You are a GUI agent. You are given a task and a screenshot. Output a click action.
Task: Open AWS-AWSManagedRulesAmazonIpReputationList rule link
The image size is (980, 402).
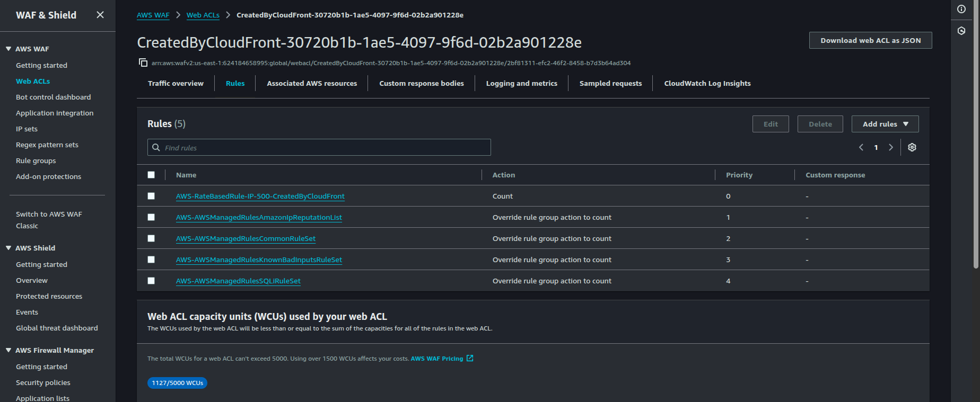coord(259,217)
